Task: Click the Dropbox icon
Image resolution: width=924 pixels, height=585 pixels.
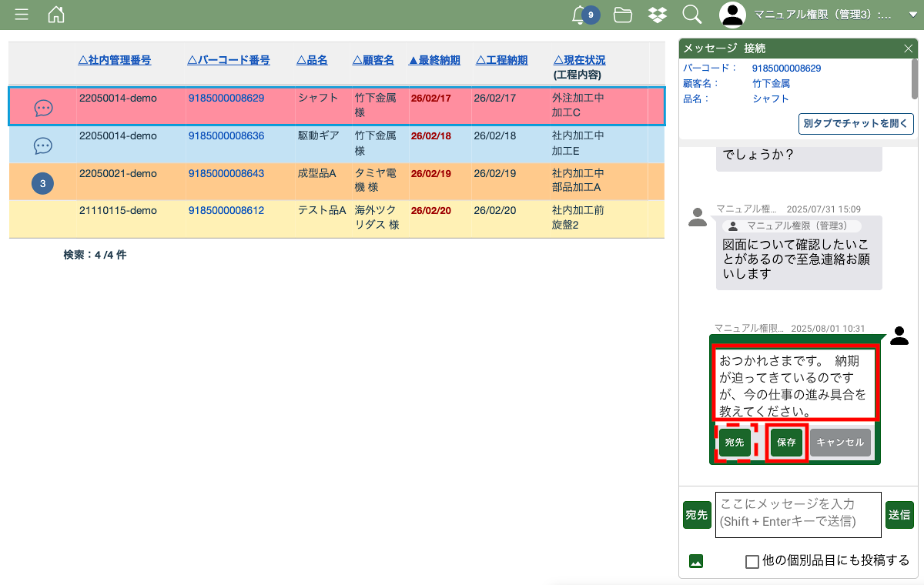Action: click(x=657, y=15)
